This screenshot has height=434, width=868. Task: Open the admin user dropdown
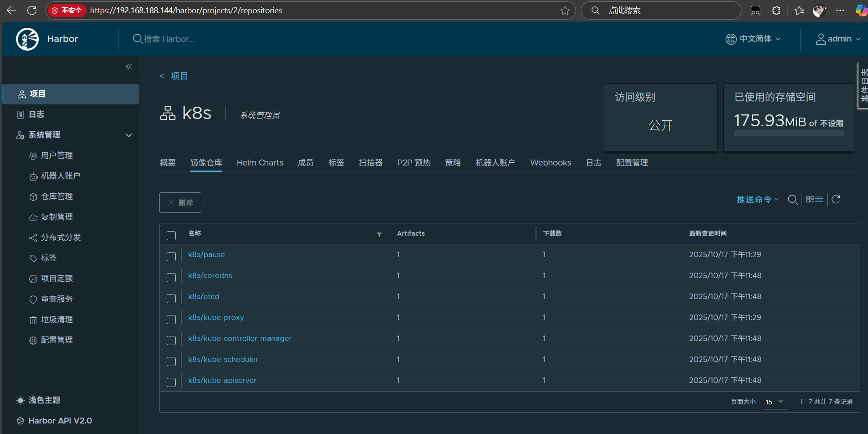pos(838,39)
